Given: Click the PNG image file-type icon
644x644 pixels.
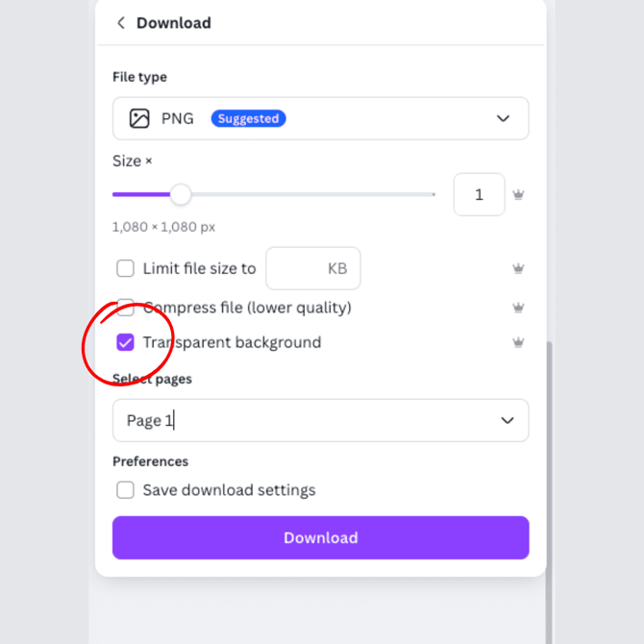Looking at the screenshot, I should [x=139, y=118].
